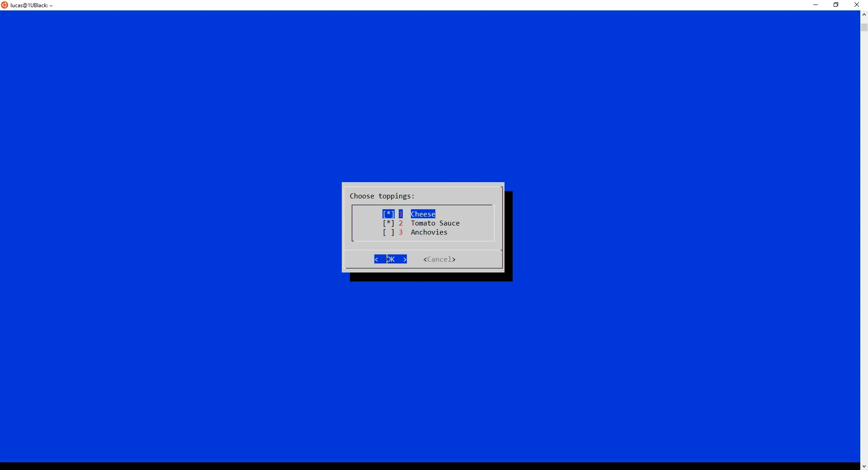Uncheck the Tomato Sauce topping checkbox

tap(388, 223)
